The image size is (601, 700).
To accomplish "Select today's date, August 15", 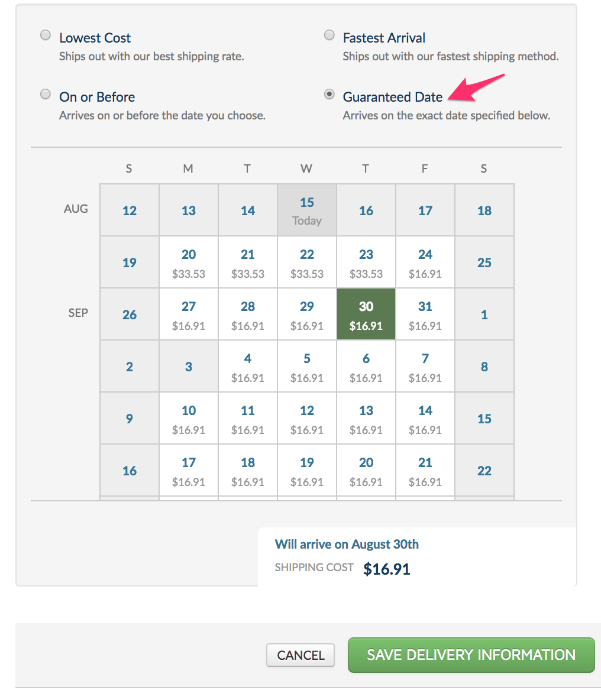I will 306,210.
